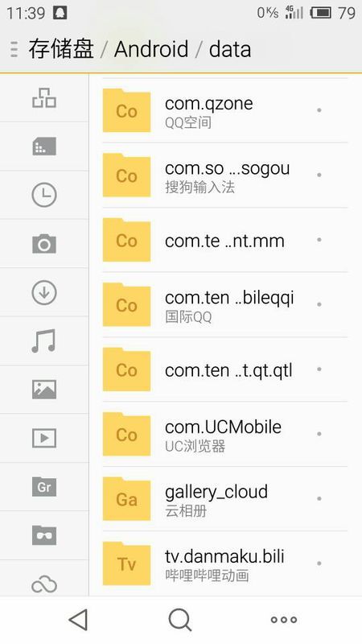This screenshot has width=362, height=644.
Task: Go to Android folder in breadcrumb
Action: (151, 49)
